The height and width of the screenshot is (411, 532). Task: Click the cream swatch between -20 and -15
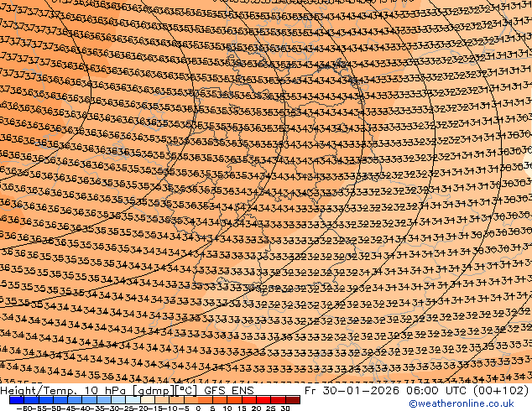(148, 400)
